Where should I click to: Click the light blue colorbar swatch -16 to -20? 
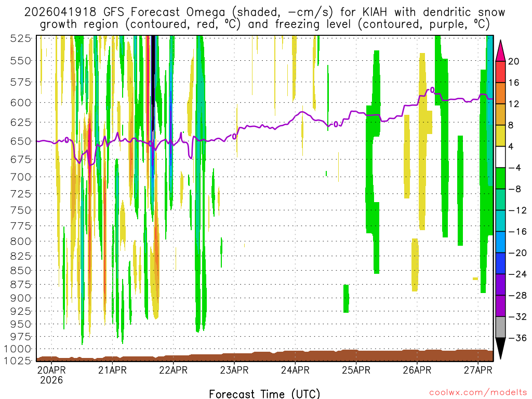[500, 242]
